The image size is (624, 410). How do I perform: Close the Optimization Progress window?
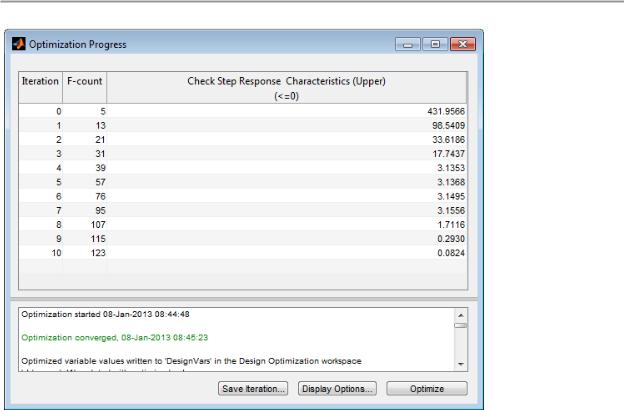point(463,44)
